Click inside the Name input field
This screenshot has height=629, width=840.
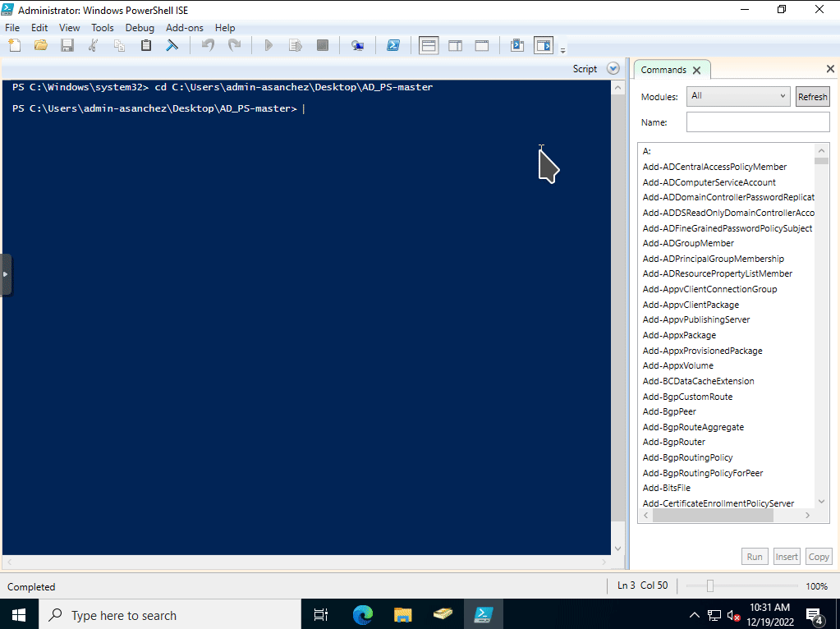[x=756, y=122]
